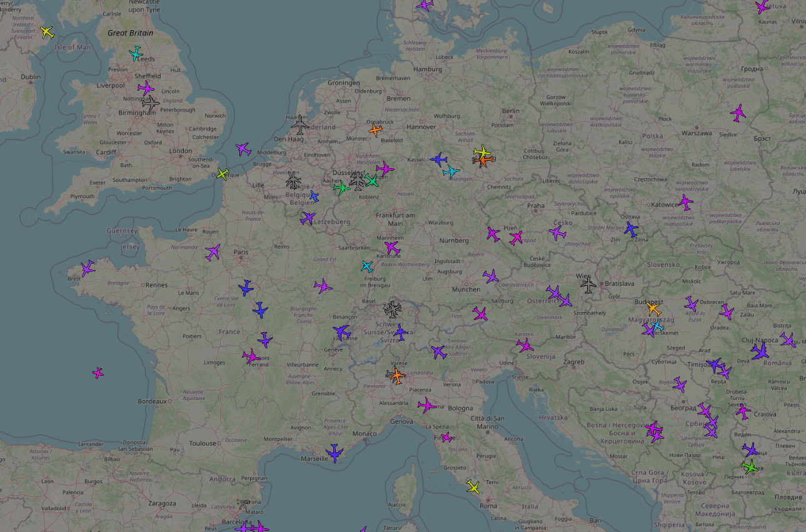Select the gray plane over Düsseldorf
806x532 pixels.
[x=358, y=183]
